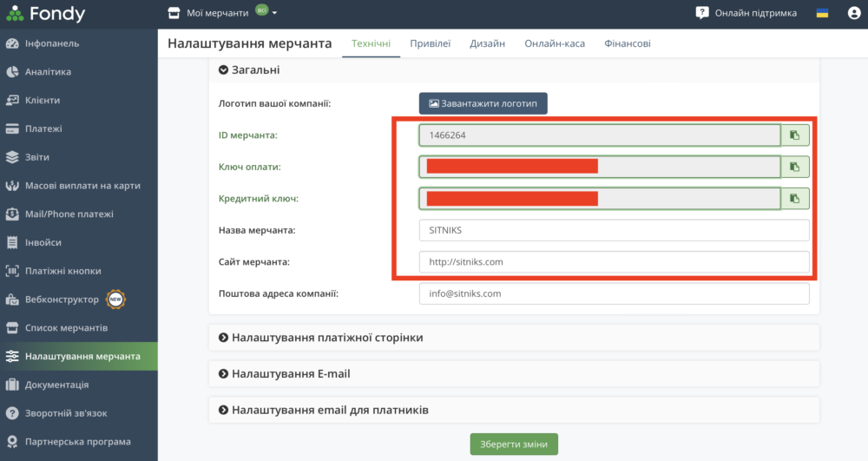Image resolution: width=868 pixels, height=461 pixels.
Task: Click the Поштова адреса компанії field
Action: 614,293
